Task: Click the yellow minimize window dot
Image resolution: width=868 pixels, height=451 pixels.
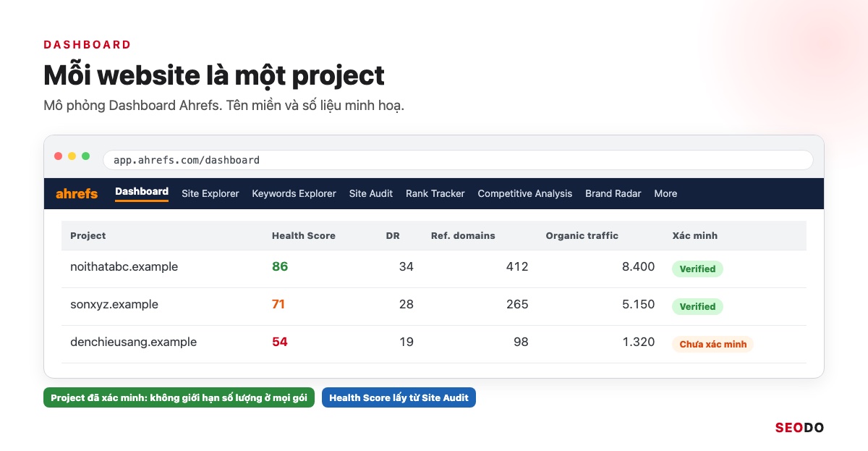Action: (72, 156)
